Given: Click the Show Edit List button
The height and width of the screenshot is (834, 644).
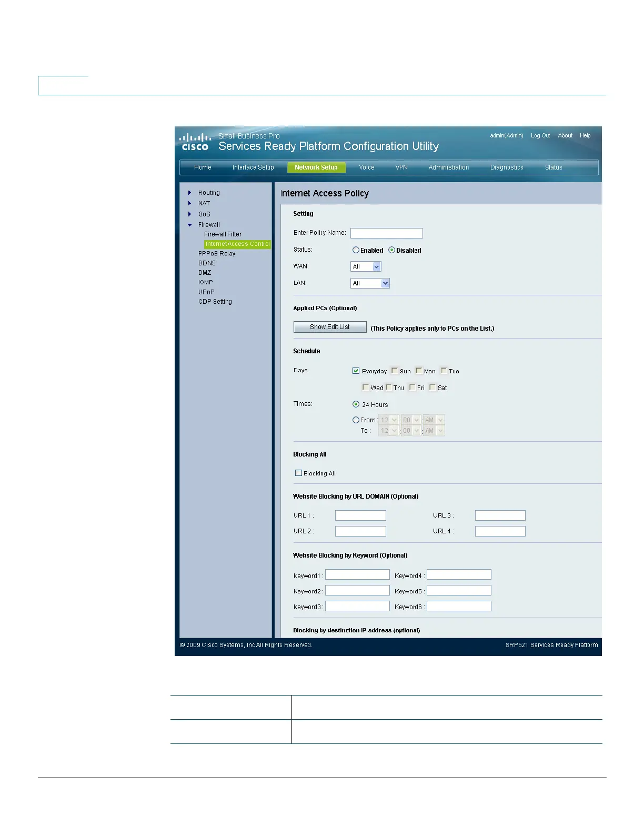Looking at the screenshot, I should pyautogui.click(x=330, y=327).
